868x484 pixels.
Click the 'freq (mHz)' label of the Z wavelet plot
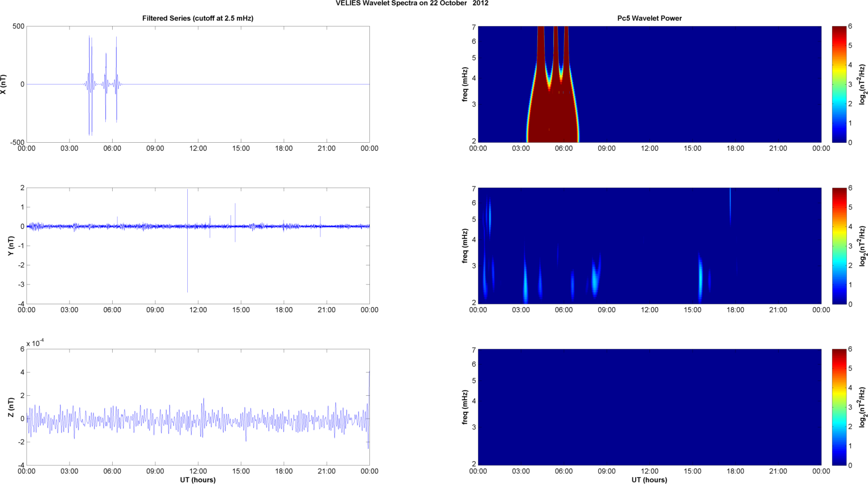tap(465, 407)
